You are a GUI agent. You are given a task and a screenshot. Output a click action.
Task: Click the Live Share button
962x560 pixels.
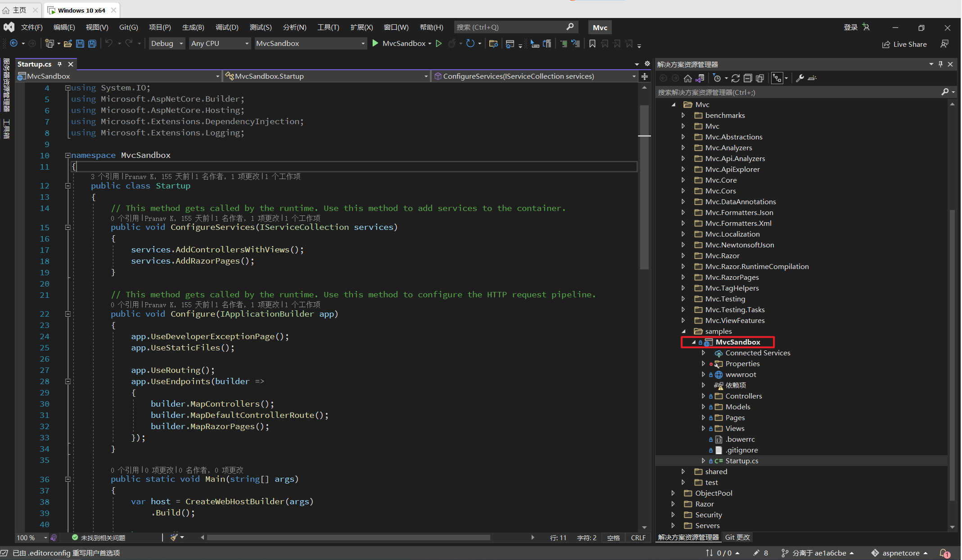(904, 44)
